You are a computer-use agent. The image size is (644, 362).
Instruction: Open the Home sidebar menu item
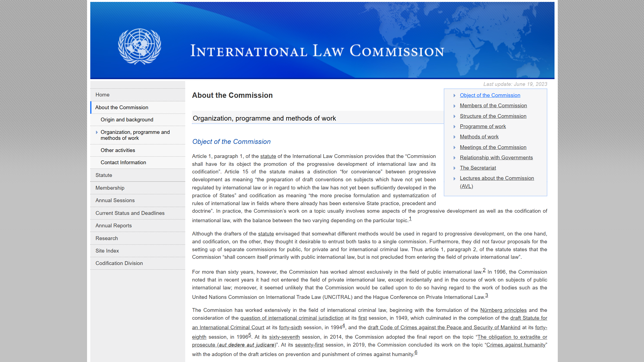click(102, 95)
